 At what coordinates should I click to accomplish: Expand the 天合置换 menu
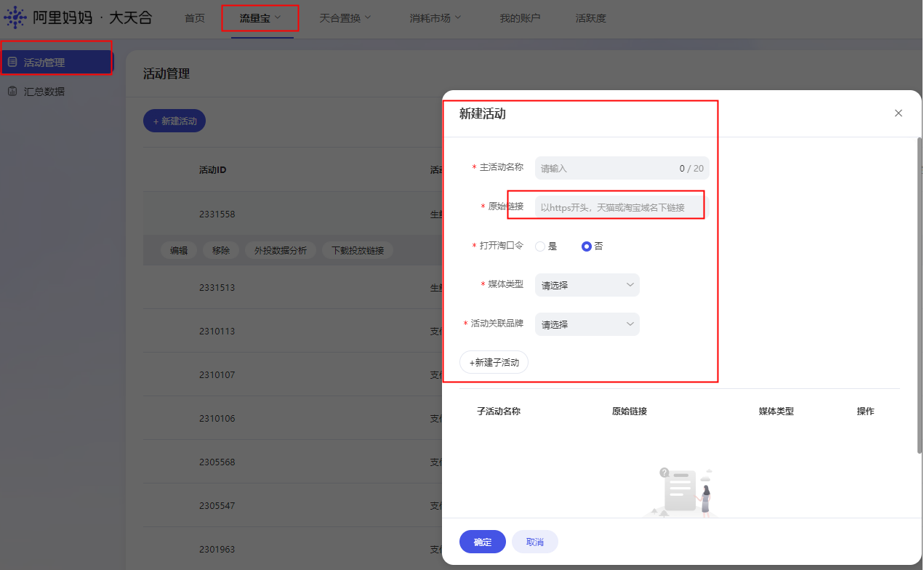click(345, 18)
